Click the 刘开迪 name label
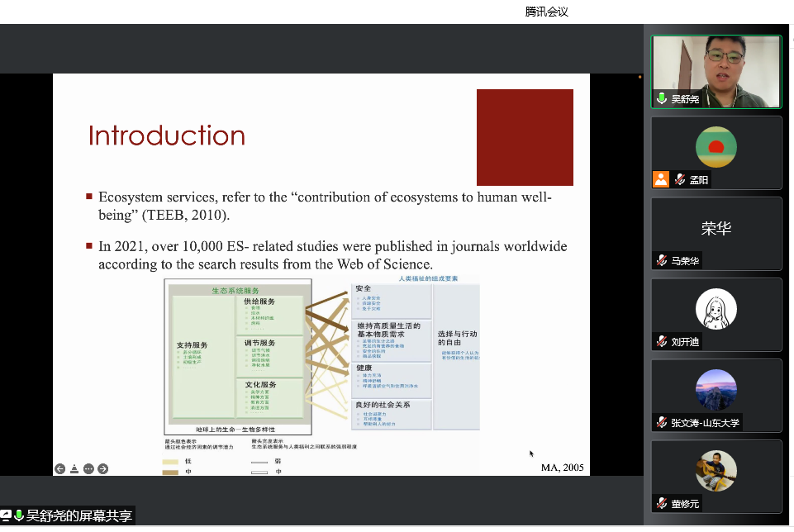Screen dimensions: 794x532 (x=685, y=342)
